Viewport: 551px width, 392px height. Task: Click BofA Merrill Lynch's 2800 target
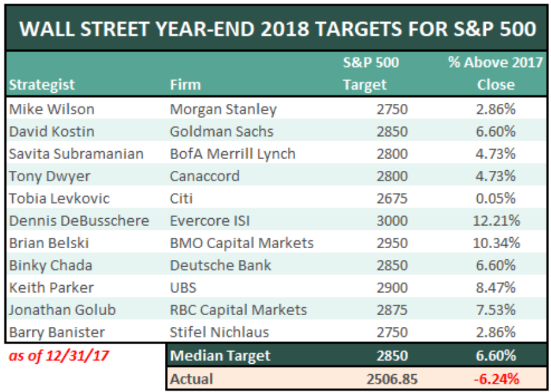point(392,154)
